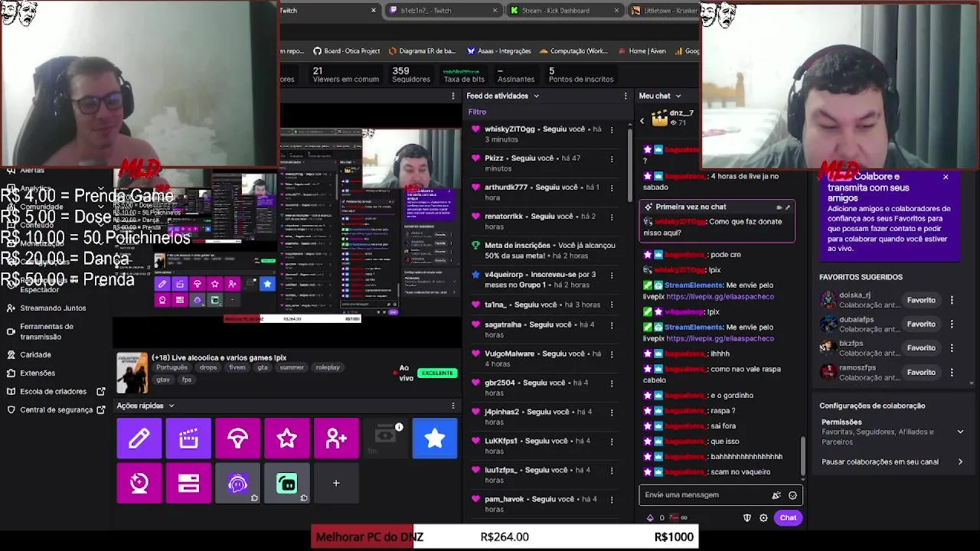Mark dubaiafps as Favorito
Image resolution: width=980 pixels, height=551 pixels.
921,324
